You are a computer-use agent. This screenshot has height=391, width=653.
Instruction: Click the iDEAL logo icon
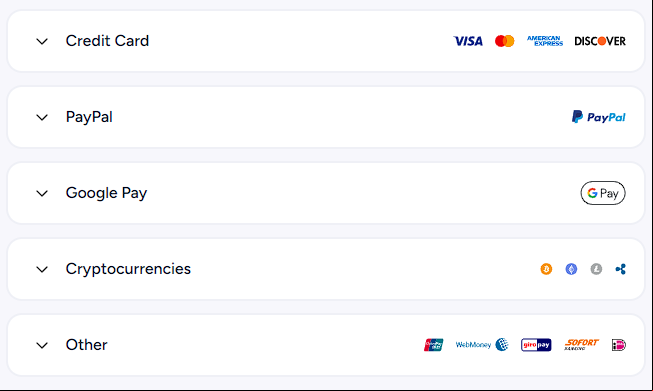coord(619,345)
